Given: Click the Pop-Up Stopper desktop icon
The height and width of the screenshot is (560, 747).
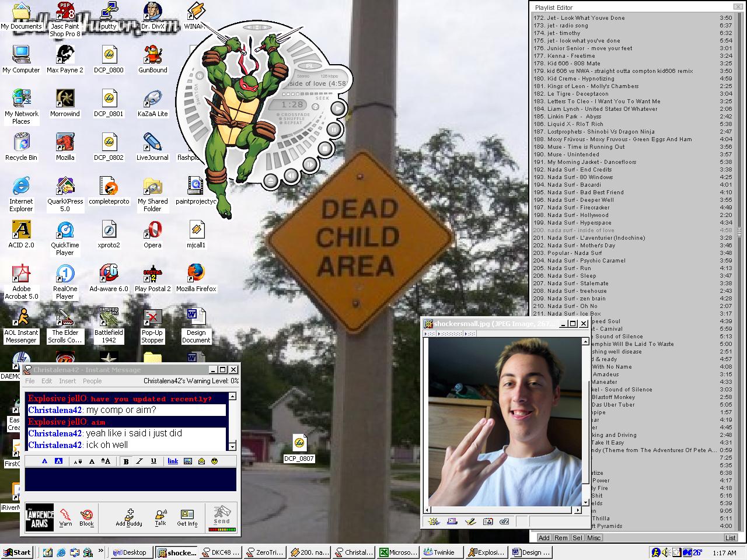Looking at the screenshot, I should (x=152, y=326).
